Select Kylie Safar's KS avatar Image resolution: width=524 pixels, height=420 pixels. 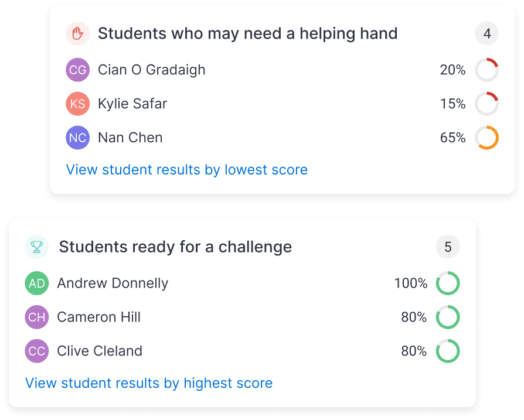pyautogui.click(x=77, y=103)
